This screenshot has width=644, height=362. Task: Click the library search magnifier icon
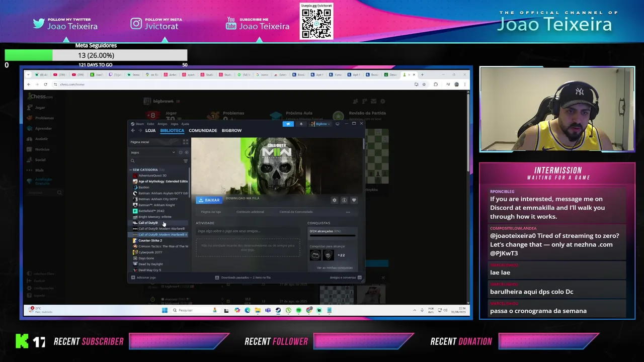[x=132, y=161]
